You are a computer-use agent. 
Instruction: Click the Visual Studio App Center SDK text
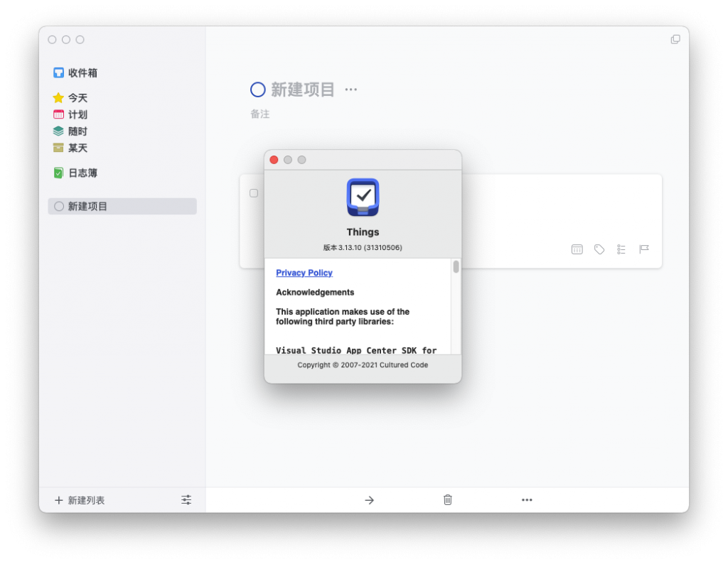tap(356, 350)
